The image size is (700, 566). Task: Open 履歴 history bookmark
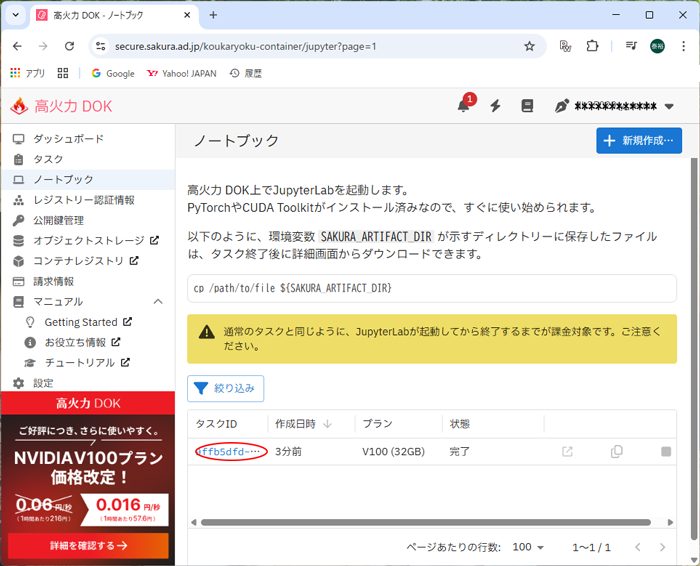(246, 73)
